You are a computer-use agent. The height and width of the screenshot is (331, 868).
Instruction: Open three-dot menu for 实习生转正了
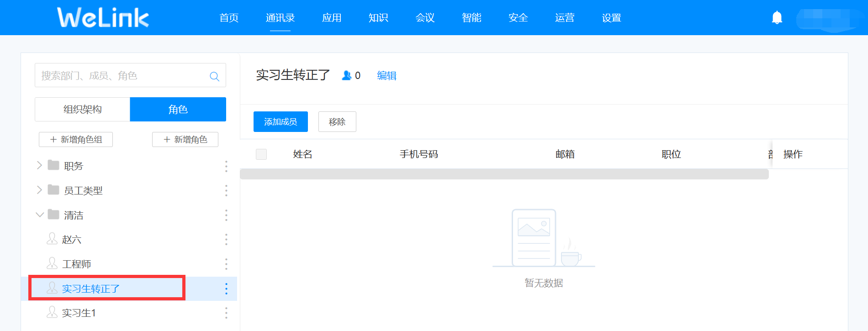[x=226, y=289]
